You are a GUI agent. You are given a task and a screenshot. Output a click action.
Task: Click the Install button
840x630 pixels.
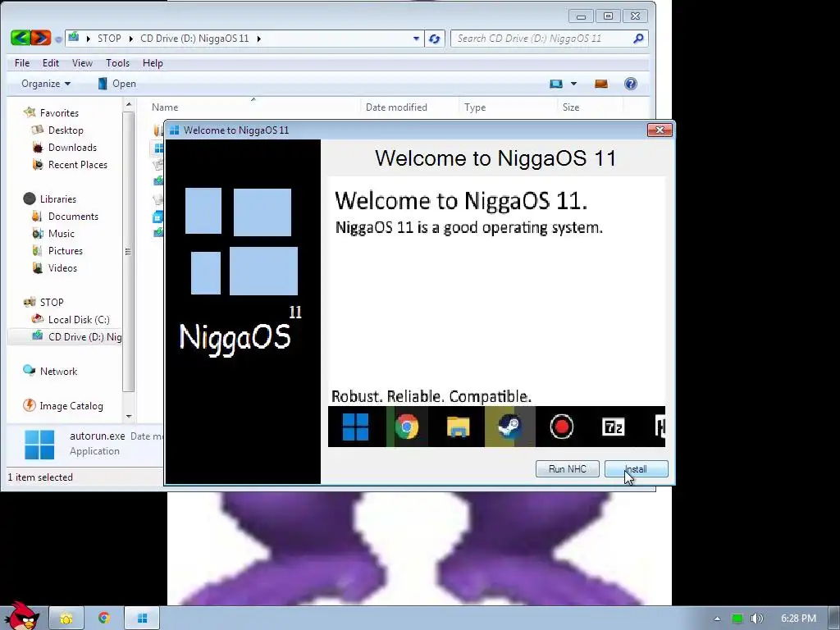click(x=636, y=468)
